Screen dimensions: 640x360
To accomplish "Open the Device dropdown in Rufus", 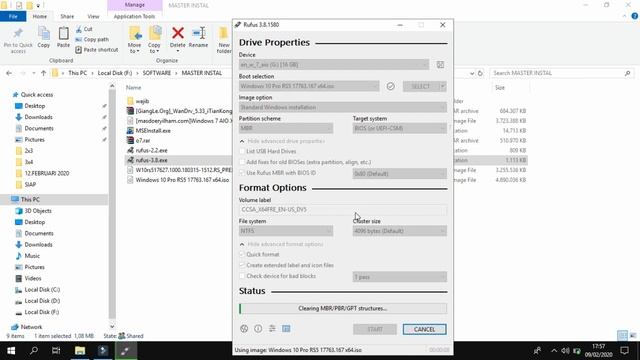I will [x=333, y=64].
